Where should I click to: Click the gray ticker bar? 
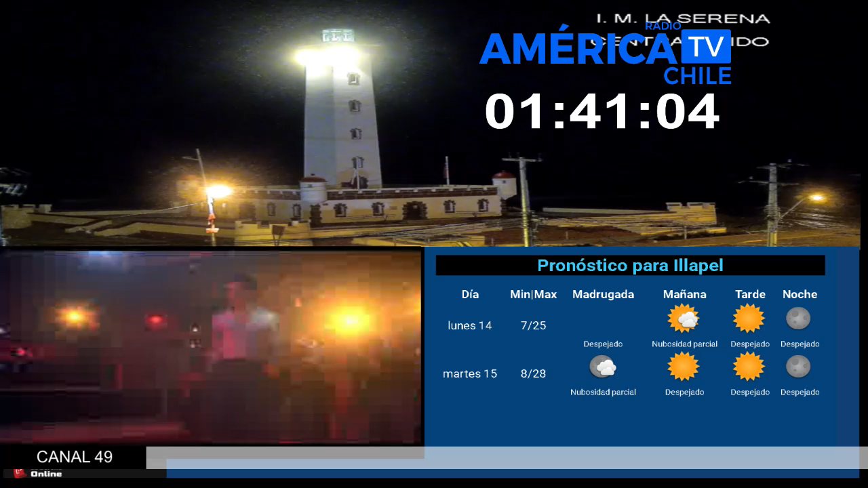click(x=507, y=457)
